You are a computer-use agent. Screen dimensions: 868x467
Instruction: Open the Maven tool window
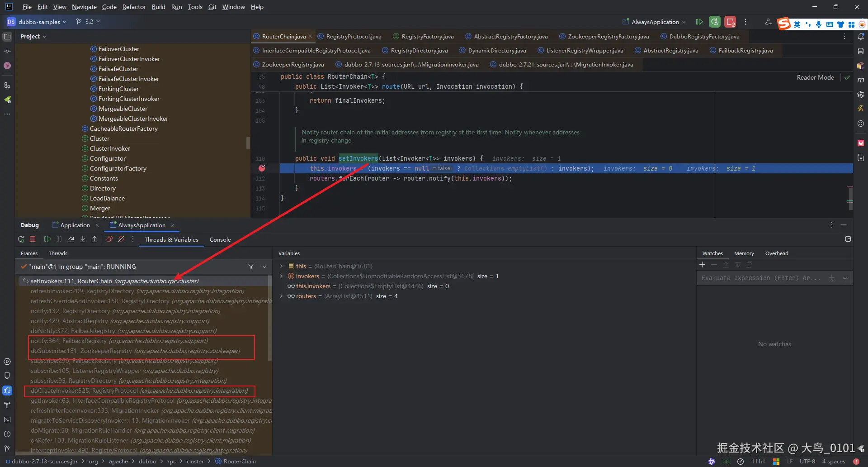click(x=861, y=80)
